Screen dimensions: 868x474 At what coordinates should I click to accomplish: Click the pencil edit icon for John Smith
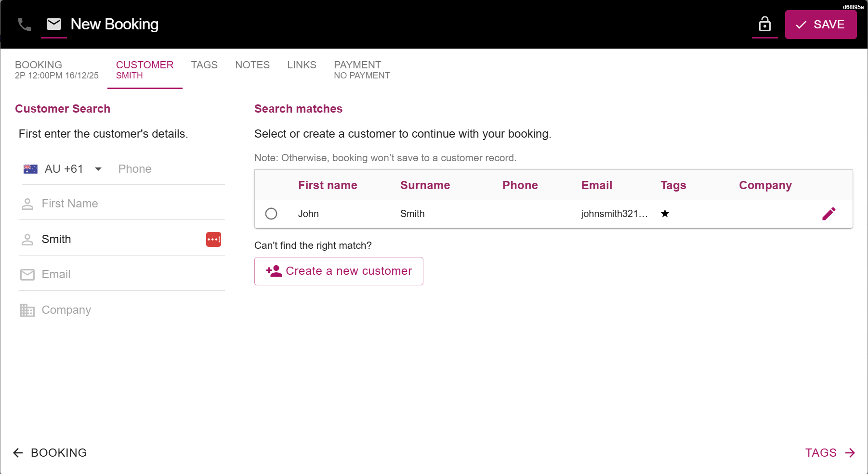(x=829, y=214)
